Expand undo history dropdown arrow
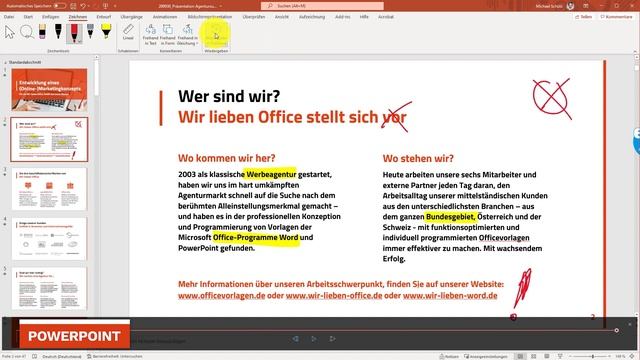Viewport: 640px width, 360px height. (89, 6)
